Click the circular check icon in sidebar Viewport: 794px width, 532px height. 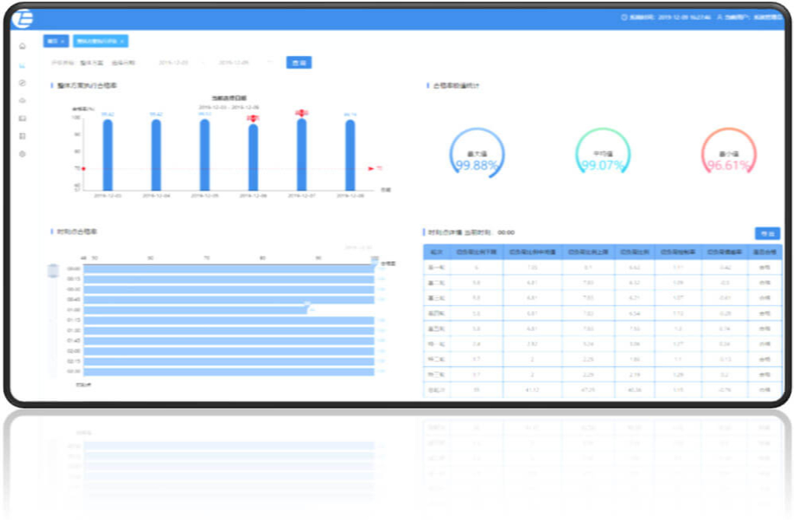coord(22,82)
